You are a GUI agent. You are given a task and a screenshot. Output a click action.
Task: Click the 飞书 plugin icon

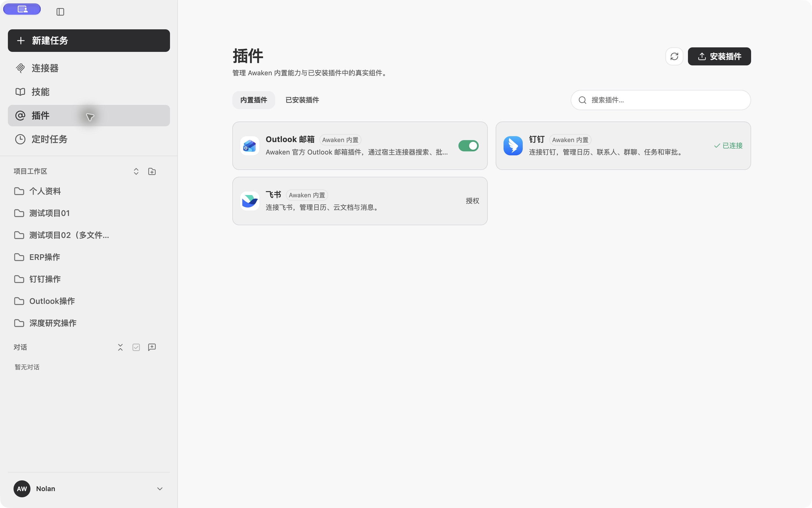pos(250,201)
